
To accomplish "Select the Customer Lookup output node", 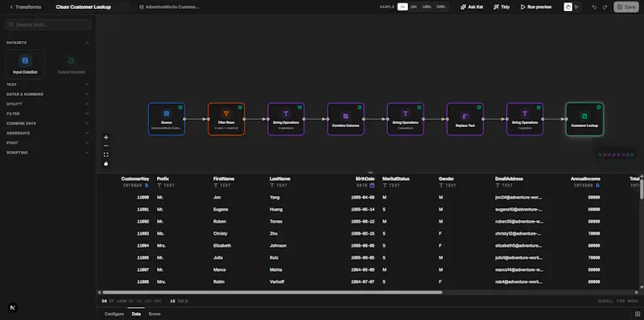I will pyautogui.click(x=584, y=119).
